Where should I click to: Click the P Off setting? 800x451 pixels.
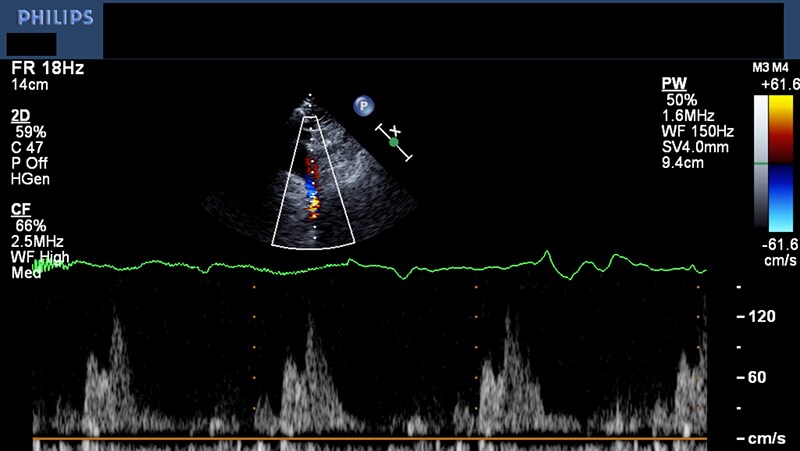click(31, 163)
